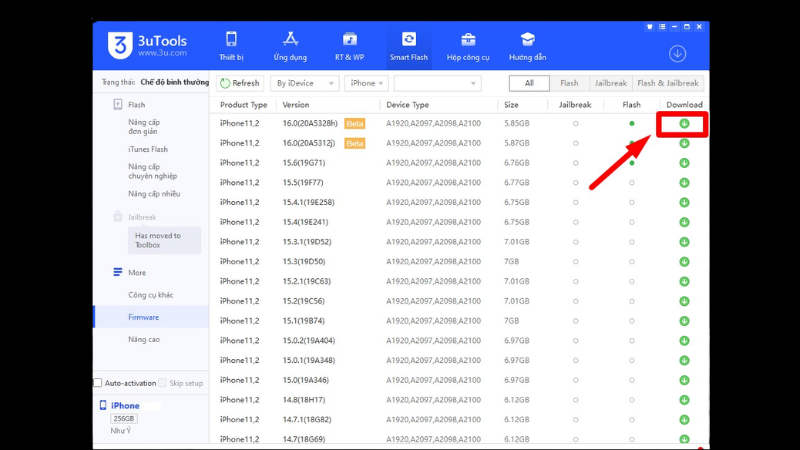Select Jailbreak radio for 15.1(19B74)

click(x=576, y=321)
